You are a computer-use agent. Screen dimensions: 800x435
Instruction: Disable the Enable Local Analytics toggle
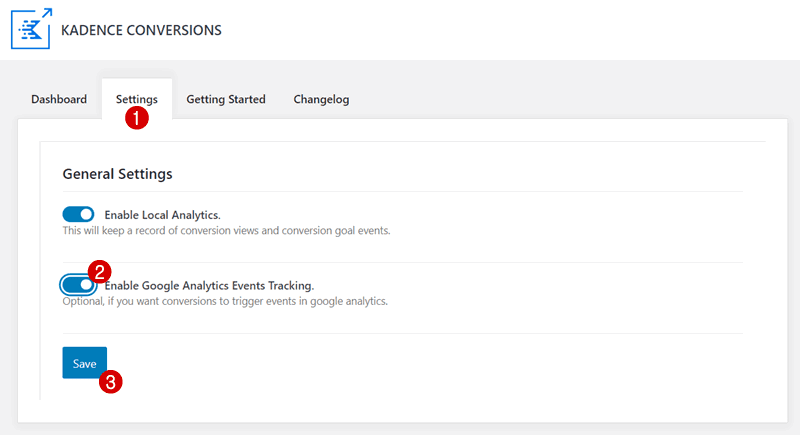78,214
